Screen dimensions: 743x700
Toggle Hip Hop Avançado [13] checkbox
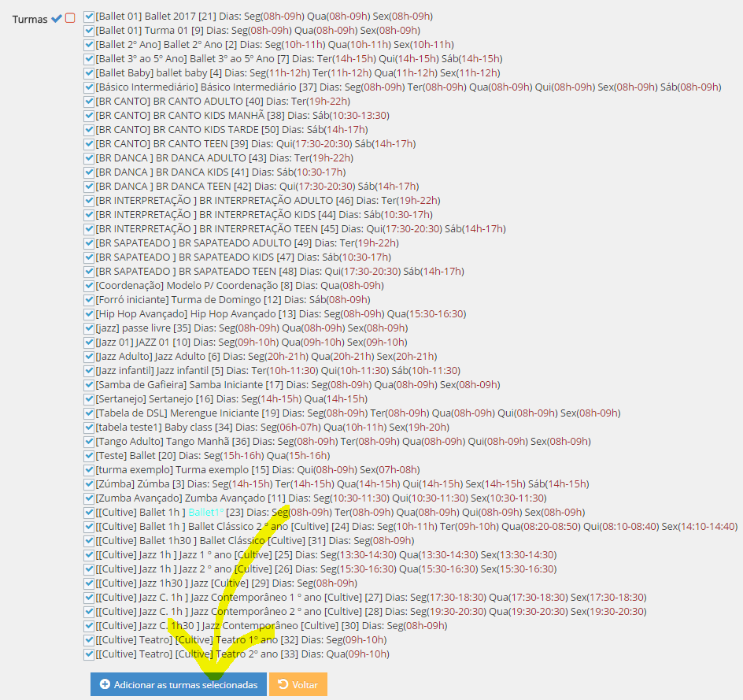(89, 314)
